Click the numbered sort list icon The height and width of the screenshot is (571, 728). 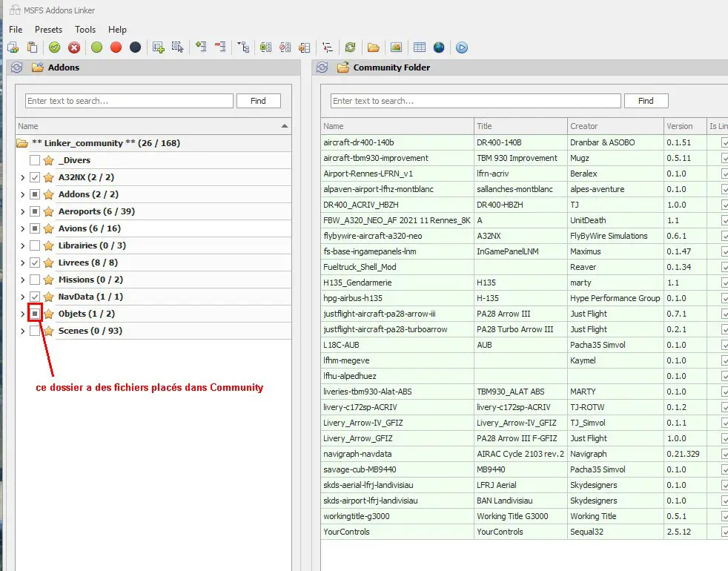pyautogui.click(x=328, y=47)
